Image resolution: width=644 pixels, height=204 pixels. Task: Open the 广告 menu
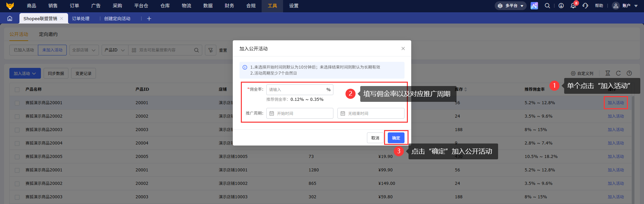(x=96, y=6)
